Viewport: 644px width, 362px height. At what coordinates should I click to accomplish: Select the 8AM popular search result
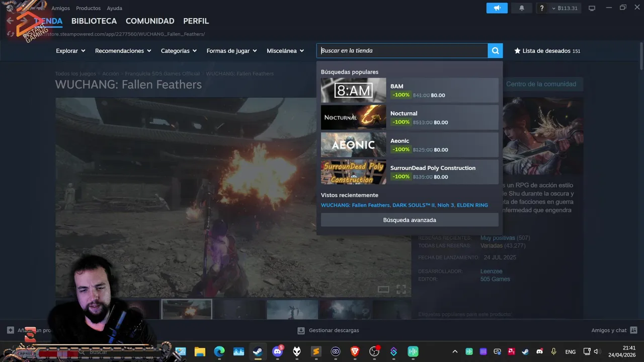[x=410, y=90]
